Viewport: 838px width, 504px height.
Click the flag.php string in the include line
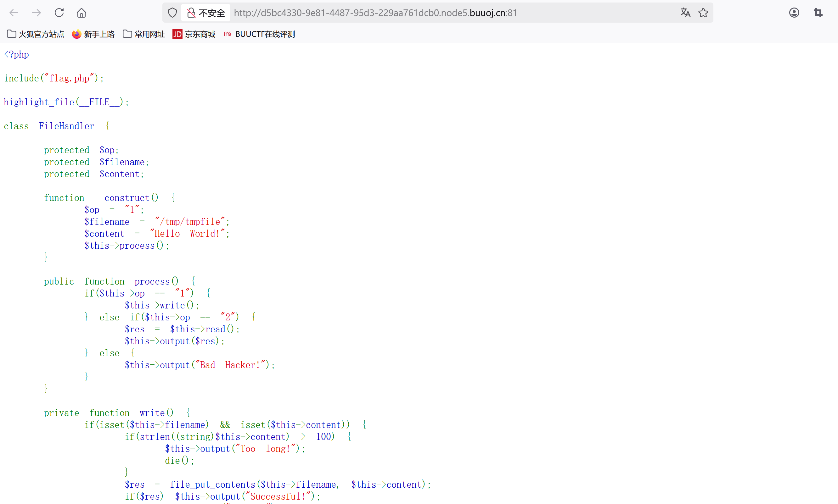69,79
